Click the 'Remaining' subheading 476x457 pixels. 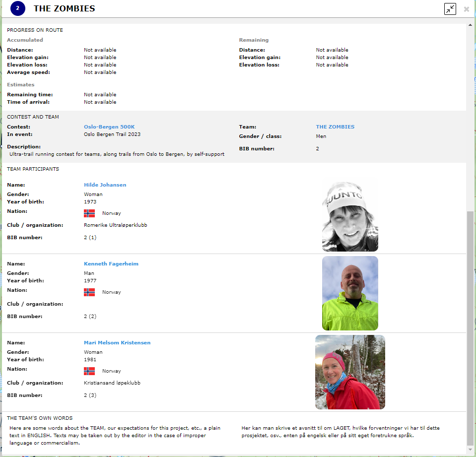click(x=254, y=40)
